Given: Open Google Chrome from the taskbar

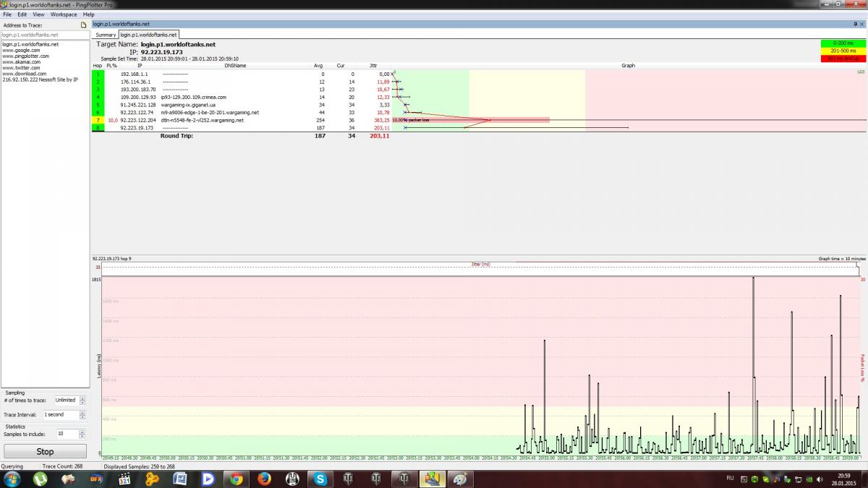Looking at the screenshot, I should 236,478.
